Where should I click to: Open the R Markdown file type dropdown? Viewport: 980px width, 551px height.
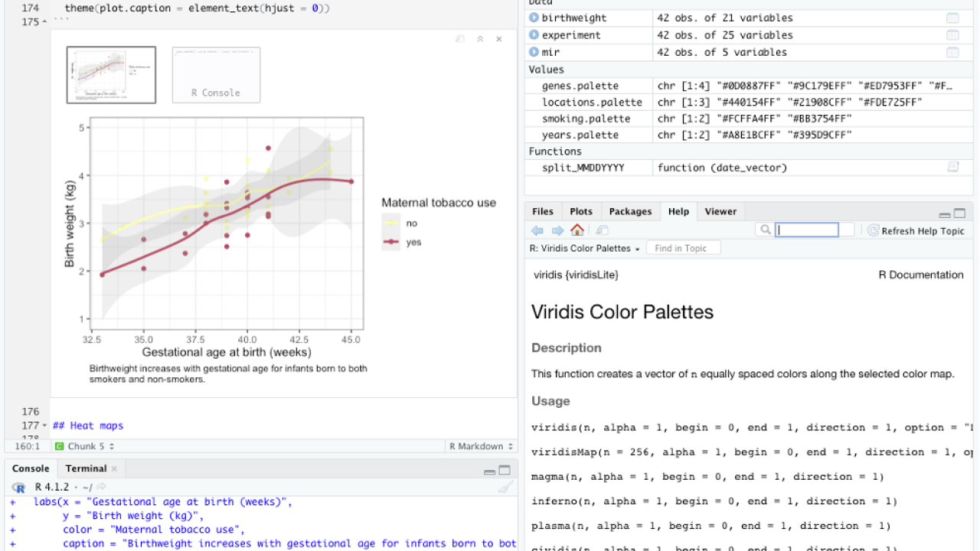[x=480, y=446]
